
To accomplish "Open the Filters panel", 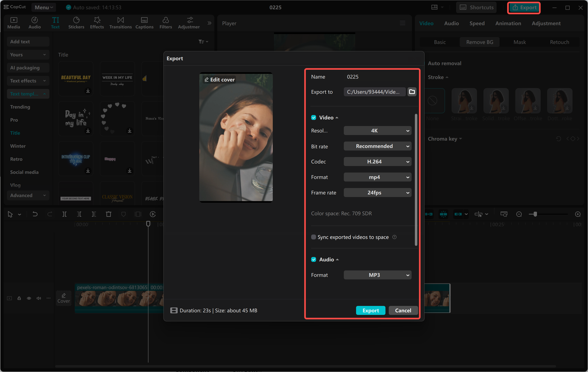I will click(166, 23).
